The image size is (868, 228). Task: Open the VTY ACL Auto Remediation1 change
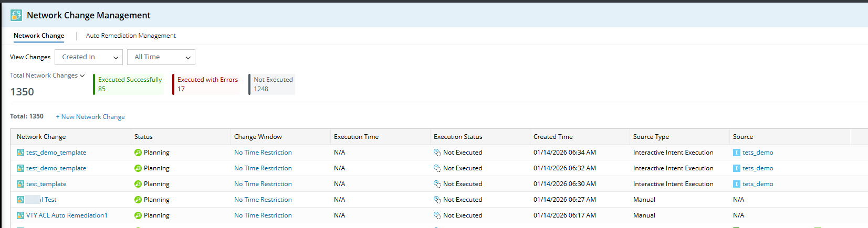(x=67, y=215)
